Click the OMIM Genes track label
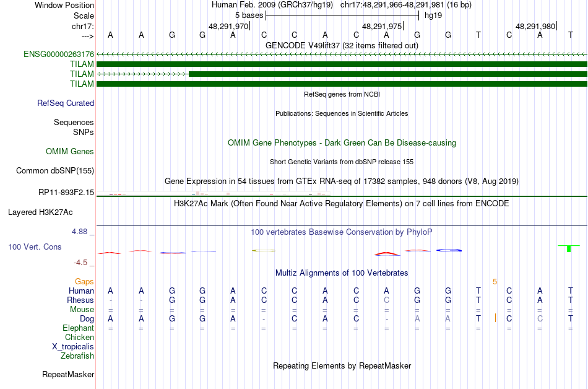The image size is (588, 389). pyautogui.click(x=70, y=152)
